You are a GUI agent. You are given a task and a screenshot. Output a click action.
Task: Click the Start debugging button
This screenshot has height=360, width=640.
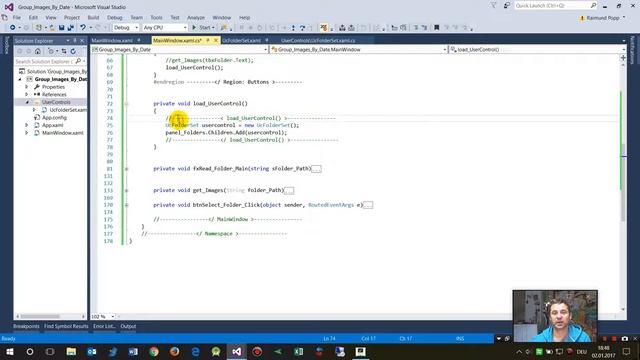coord(203,28)
